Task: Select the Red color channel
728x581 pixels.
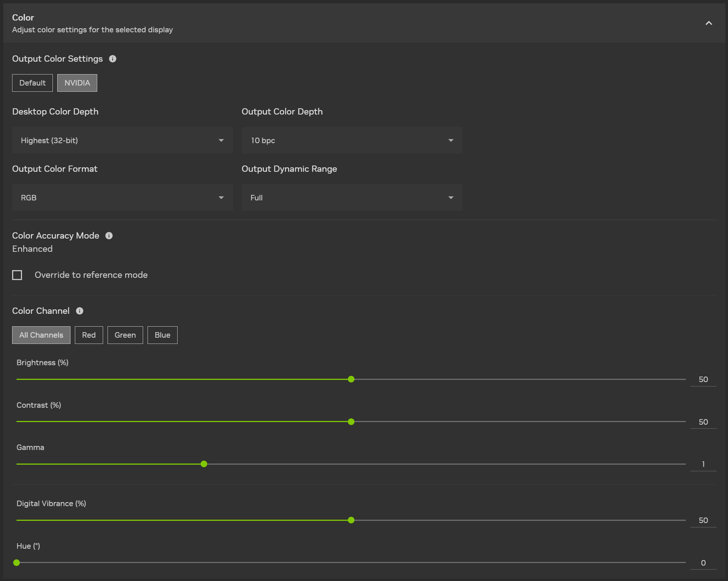Action: point(89,335)
